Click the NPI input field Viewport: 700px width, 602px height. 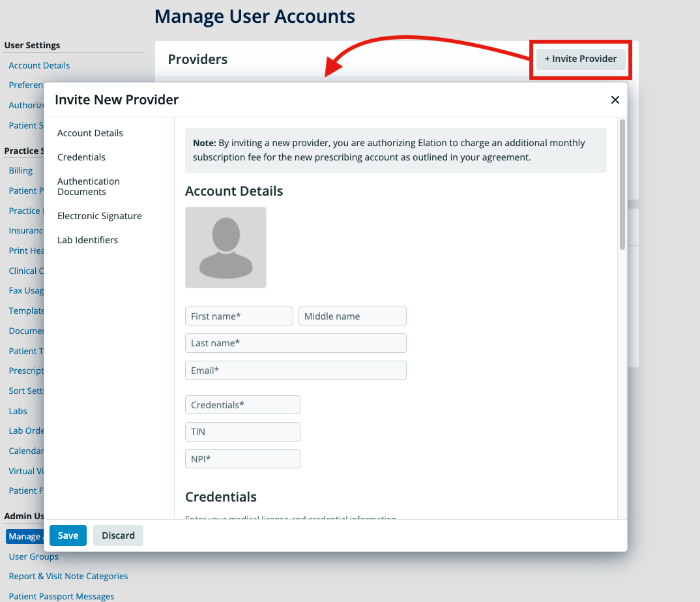point(242,459)
